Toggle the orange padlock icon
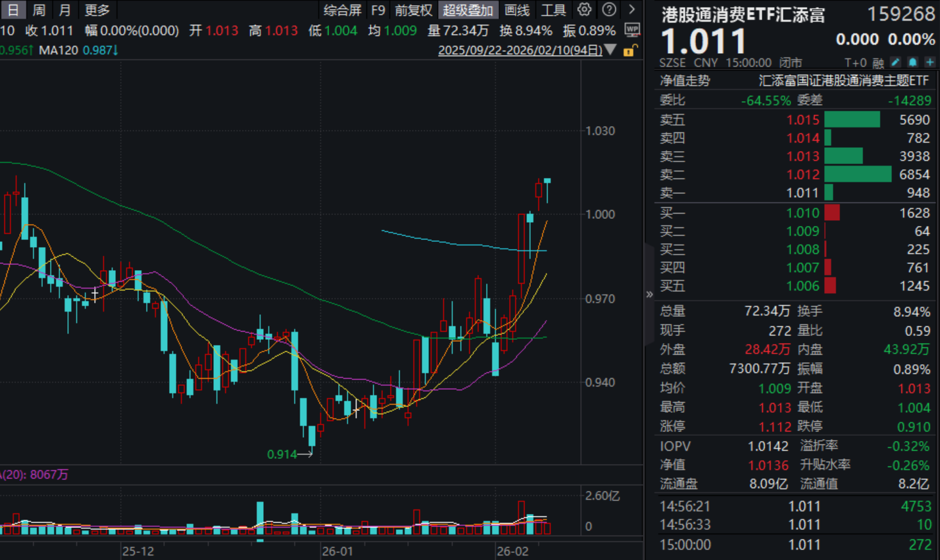The width and height of the screenshot is (940, 560). [630, 51]
